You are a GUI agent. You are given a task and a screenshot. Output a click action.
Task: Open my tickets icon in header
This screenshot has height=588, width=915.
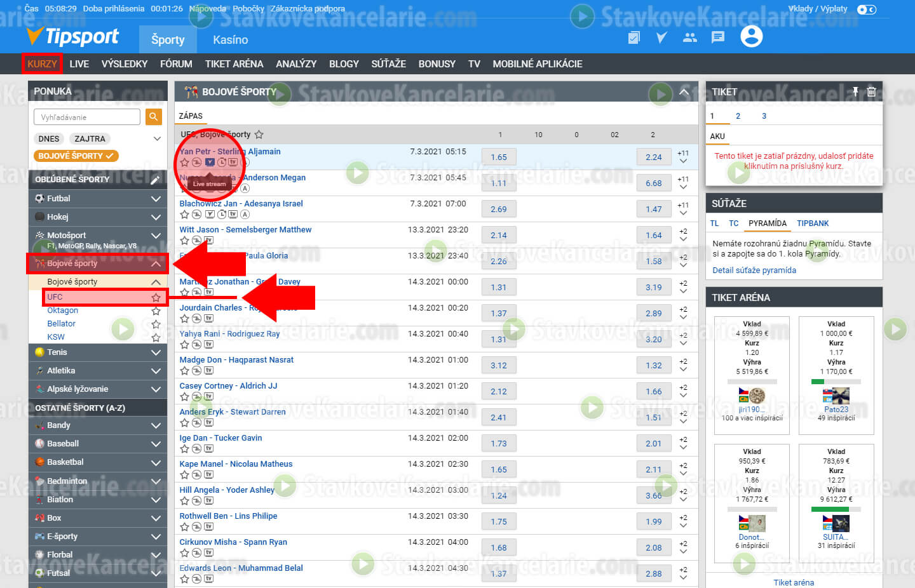pyautogui.click(x=634, y=37)
